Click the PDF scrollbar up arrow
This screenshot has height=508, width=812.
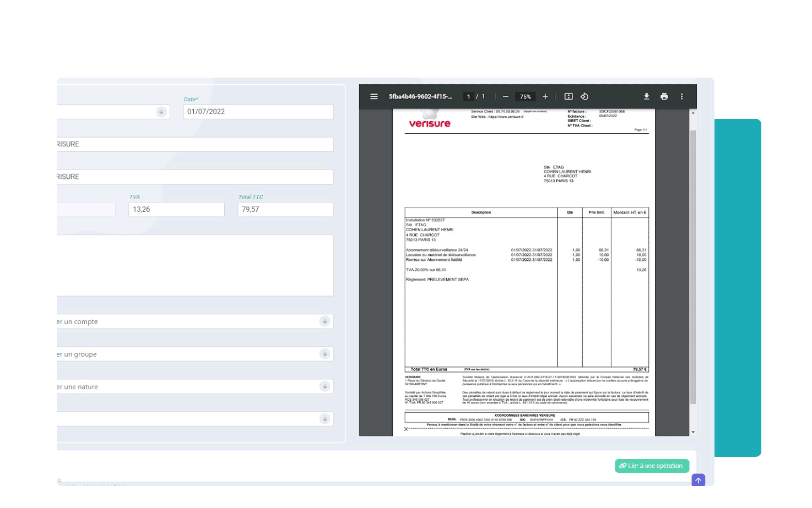pyautogui.click(x=693, y=113)
